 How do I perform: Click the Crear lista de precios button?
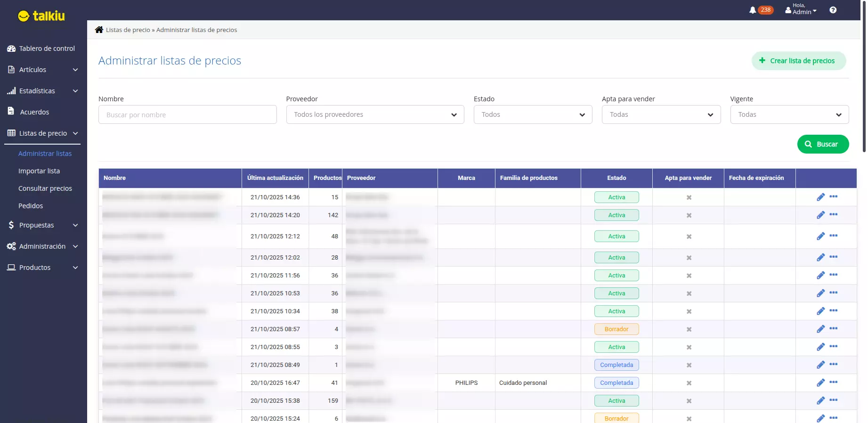tap(798, 61)
